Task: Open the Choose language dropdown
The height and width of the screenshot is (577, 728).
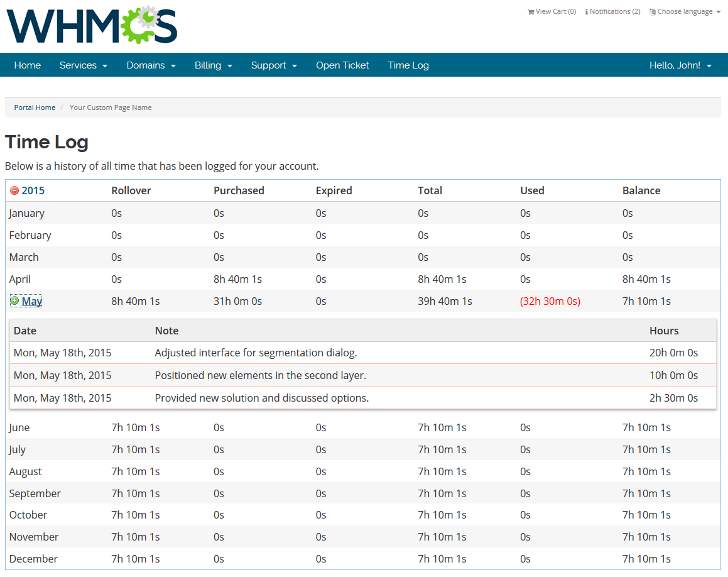Action: (x=685, y=11)
